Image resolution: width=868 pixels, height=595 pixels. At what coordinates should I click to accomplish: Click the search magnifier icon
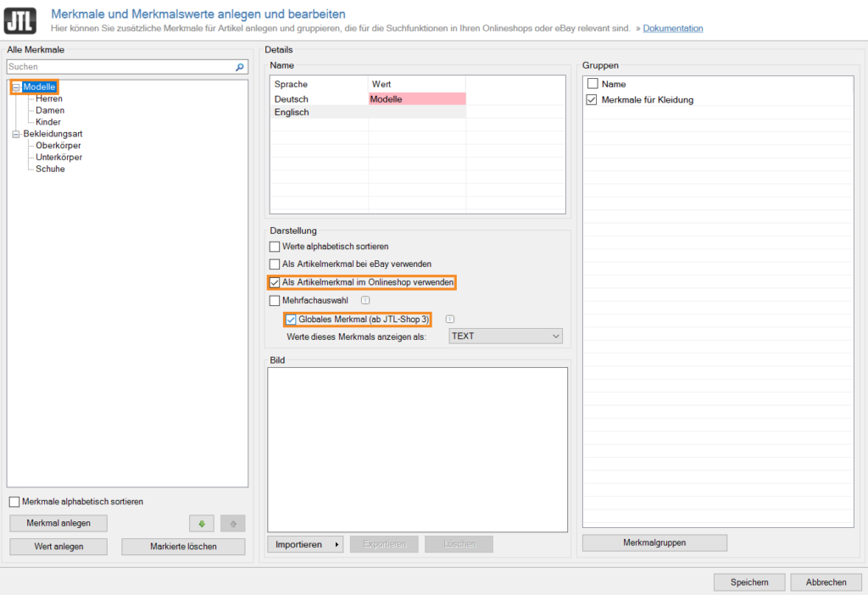[240, 67]
